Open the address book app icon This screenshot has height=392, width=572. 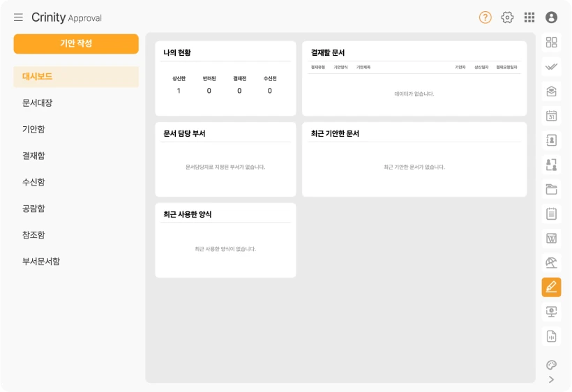[551, 140]
